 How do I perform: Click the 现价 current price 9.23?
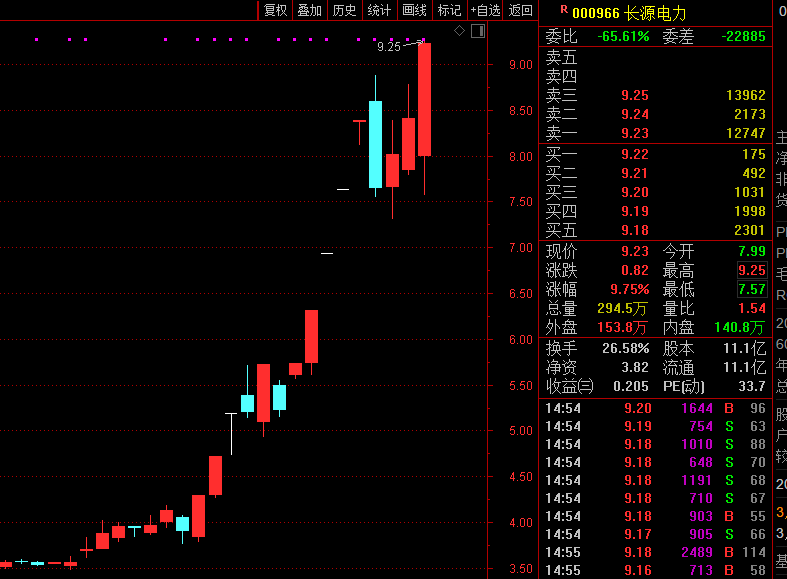click(635, 251)
